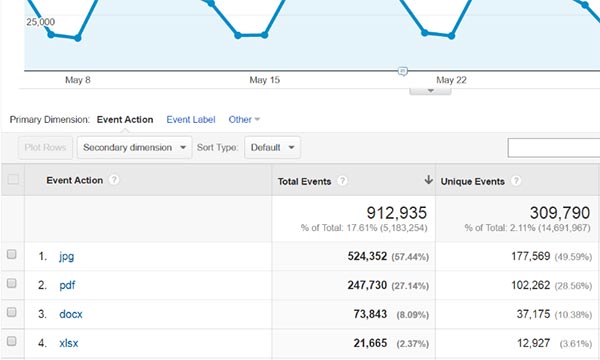Viewport: 600px width, 360px height.
Task: Switch primary dimension to Event Label
Action: click(x=191, y=119)
